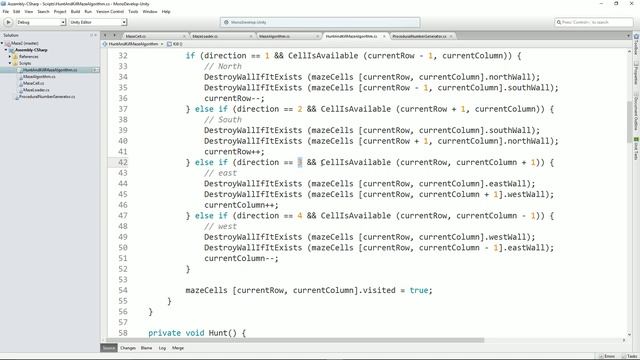Open the Debug configuration dropdown
Image resolution: width=640 pixels, height=360 pixels.
point(40,22)
